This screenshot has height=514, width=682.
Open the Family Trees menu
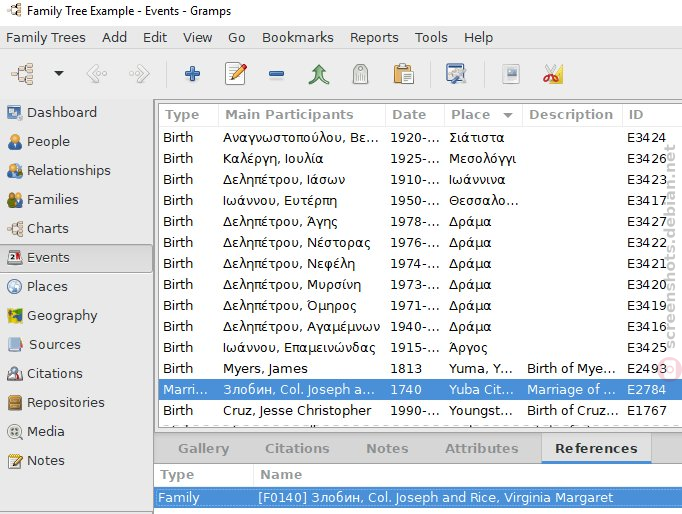[46, 37]
